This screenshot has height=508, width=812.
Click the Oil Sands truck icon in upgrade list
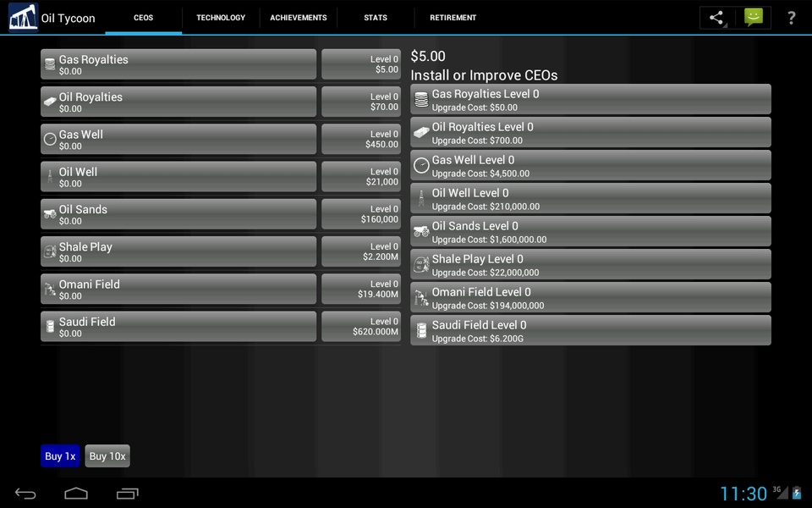pos(421,231)
